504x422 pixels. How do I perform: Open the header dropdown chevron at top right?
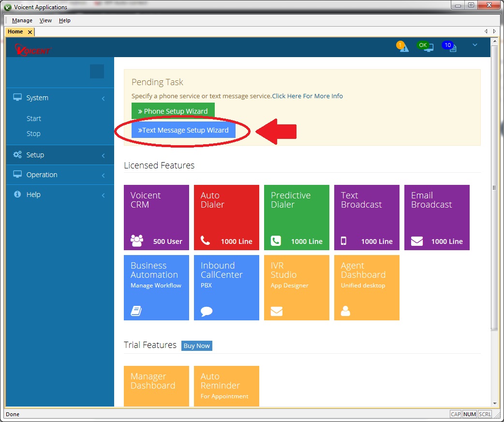click(474, 45)
